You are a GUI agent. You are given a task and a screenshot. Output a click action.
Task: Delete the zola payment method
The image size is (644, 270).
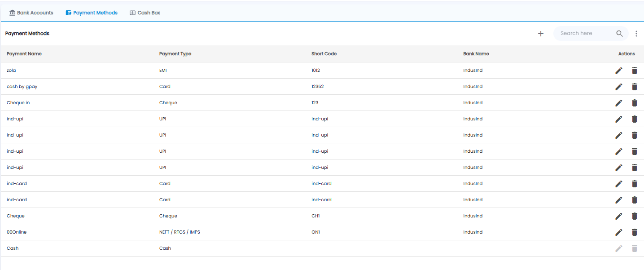point(635,71)
